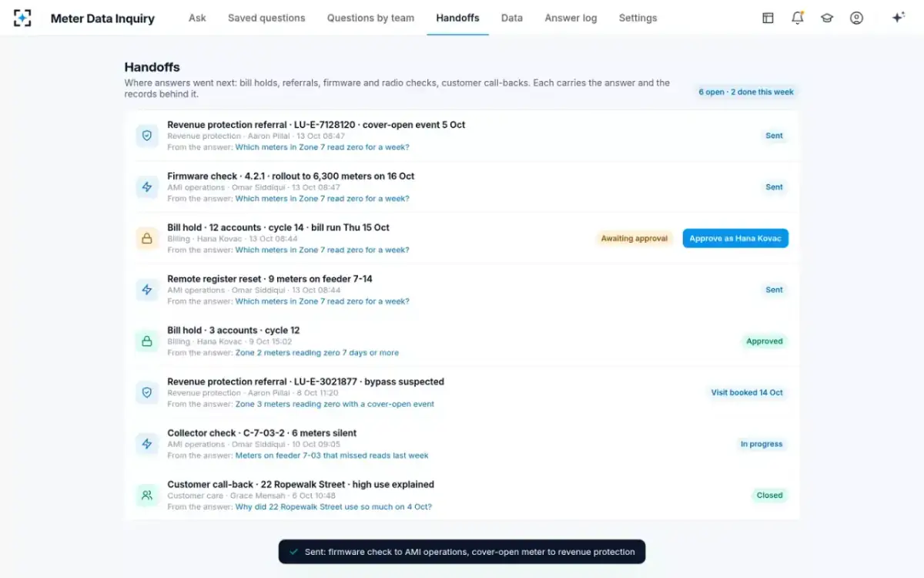Click lock icon for Bill hold 12 accounts
Viewport: 924px width, 578px height.
click(147, 239)
